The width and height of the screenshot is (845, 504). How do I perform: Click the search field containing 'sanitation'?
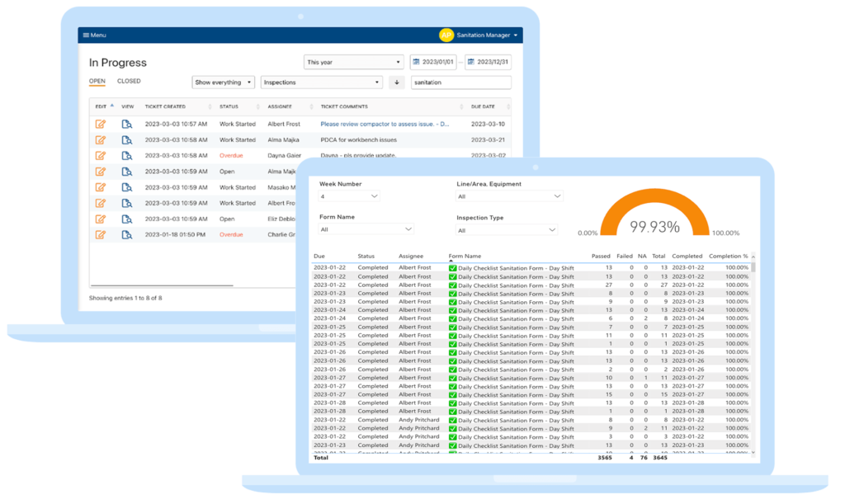460,82
